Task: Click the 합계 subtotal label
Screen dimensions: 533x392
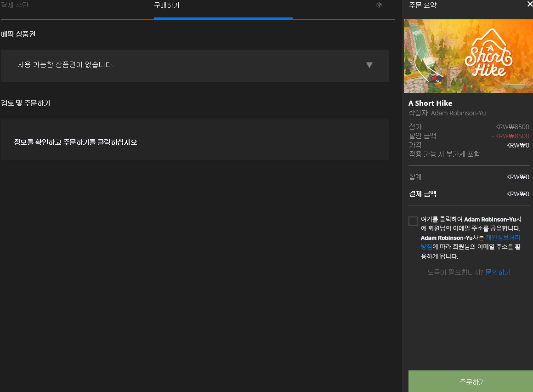Action: (x=415, y=177)
